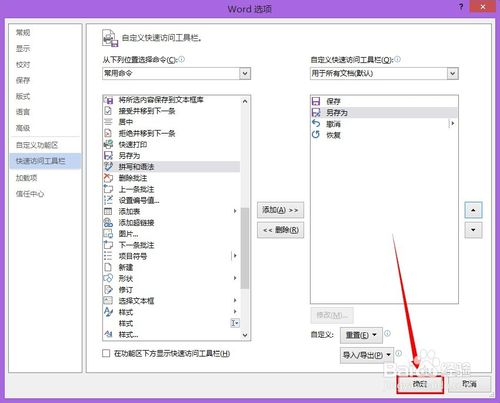
Task: Open the 加载项 category
Action: pyautogui.click(x=27, y=178)
